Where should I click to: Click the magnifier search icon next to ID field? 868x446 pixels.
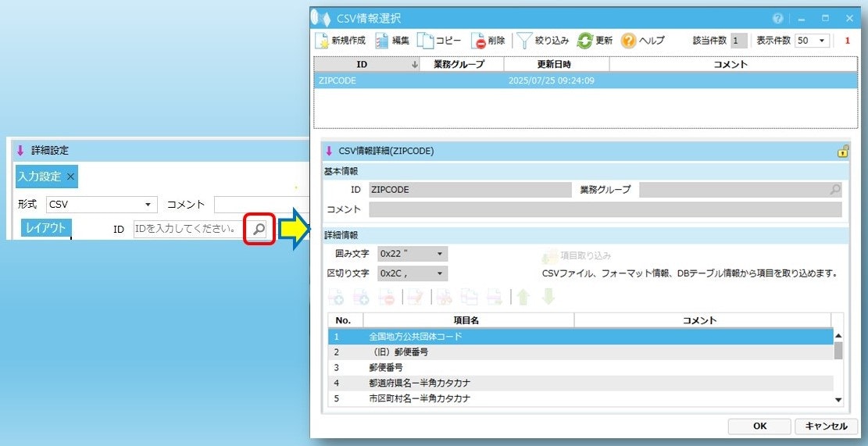pos(259,229)
